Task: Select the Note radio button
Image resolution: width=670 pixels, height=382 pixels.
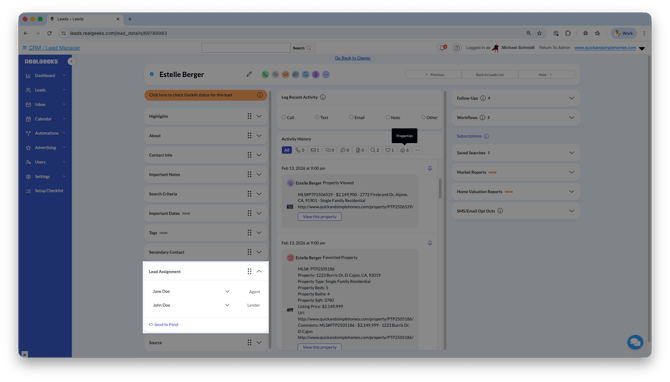Action: click(x=388, y=117)
